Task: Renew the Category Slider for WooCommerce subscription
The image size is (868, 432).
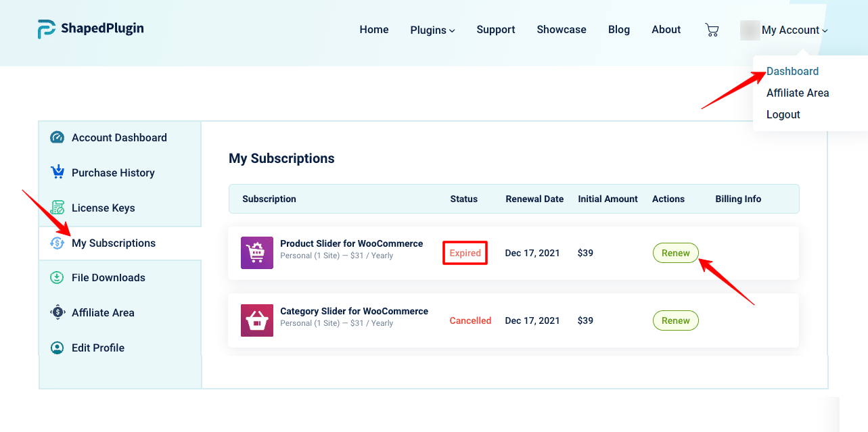Action: [675, 320]
